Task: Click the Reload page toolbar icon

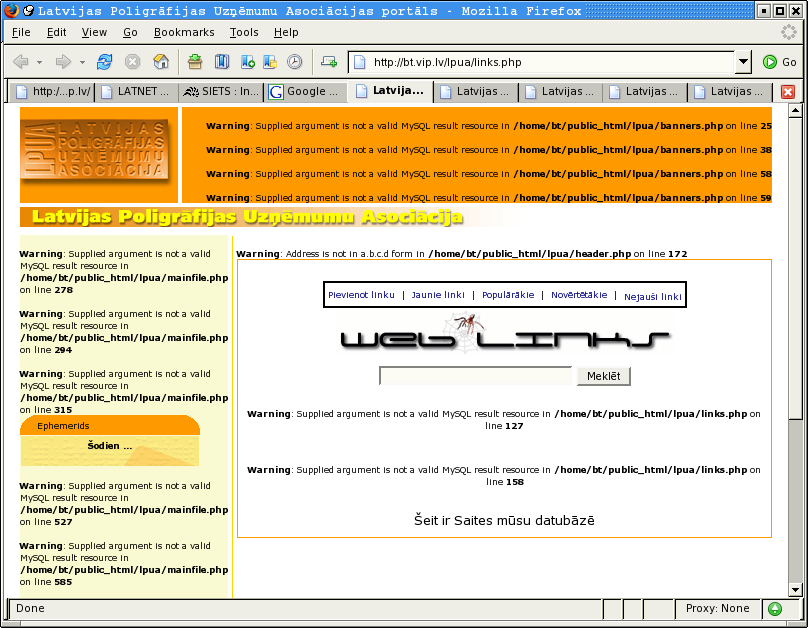Action: pyautogui.click(x=104, y=62)
